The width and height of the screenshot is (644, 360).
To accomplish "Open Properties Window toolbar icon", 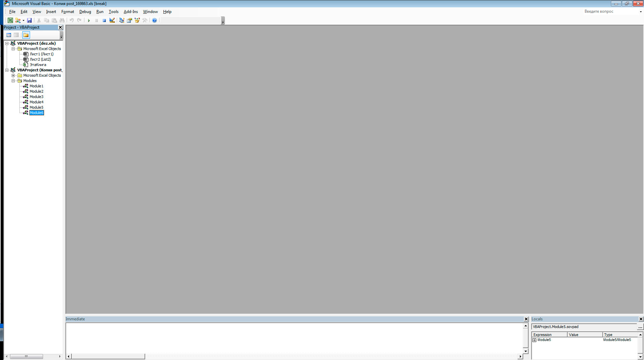I will click(129, 20).
